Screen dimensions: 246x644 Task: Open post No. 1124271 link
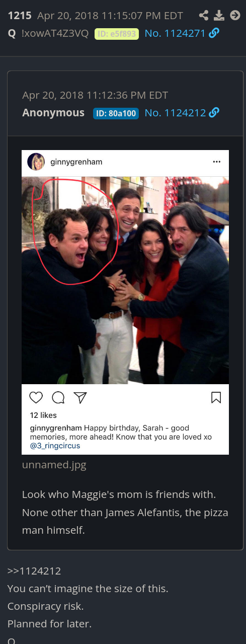175,33
